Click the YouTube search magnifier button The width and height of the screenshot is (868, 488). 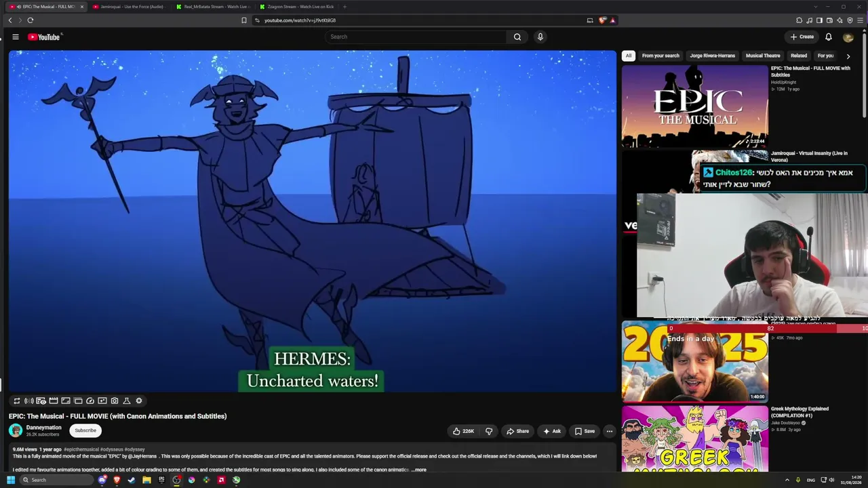point(517,37)
